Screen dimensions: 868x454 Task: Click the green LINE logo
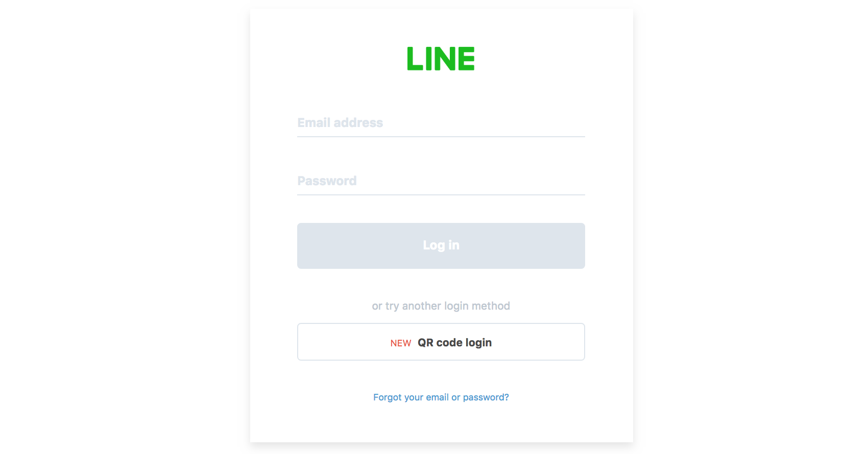tap(441, 59)
